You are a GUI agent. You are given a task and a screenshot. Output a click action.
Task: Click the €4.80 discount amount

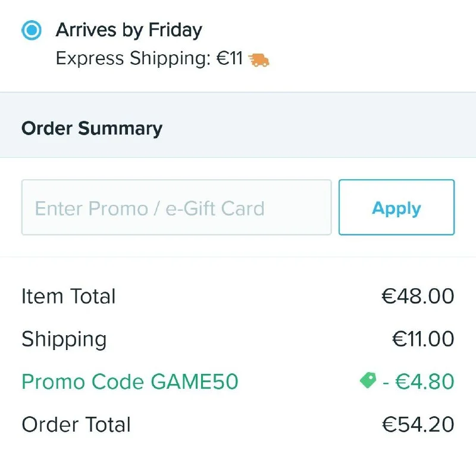pos(425,382)
